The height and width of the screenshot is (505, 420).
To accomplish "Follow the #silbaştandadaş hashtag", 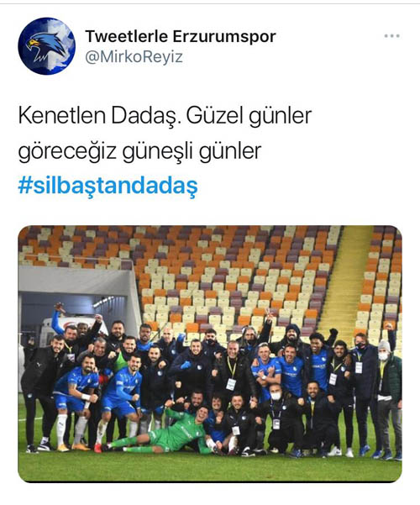I will [108, 187].
